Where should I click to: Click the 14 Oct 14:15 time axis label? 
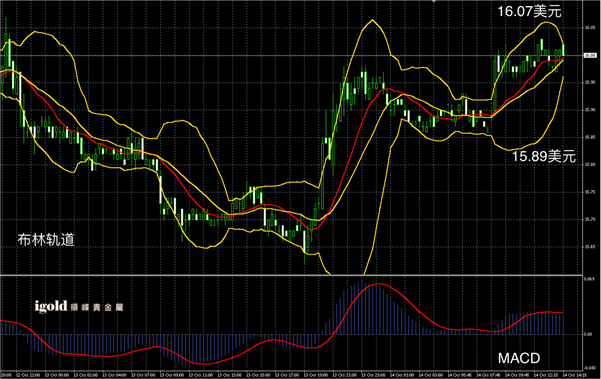(574, 375)
